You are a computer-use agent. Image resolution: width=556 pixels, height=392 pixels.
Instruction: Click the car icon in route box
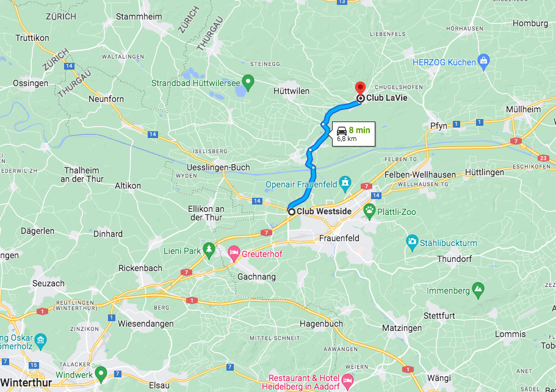coord(341,131)
